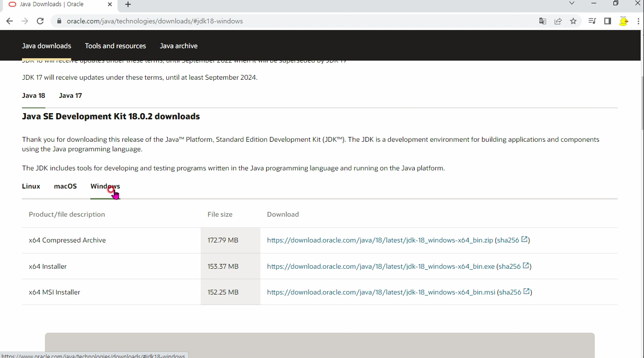
Task: Reload the Oracle page
Action: 40,21
